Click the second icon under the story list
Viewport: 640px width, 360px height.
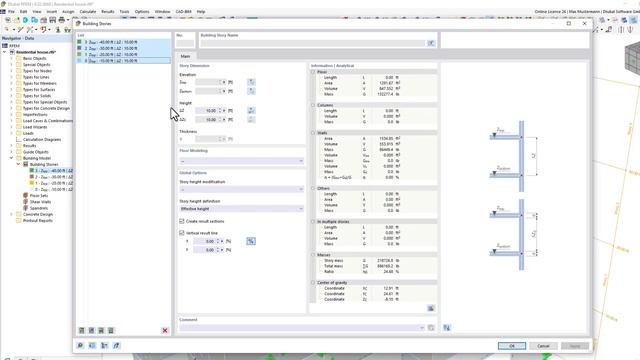(91, 330)
